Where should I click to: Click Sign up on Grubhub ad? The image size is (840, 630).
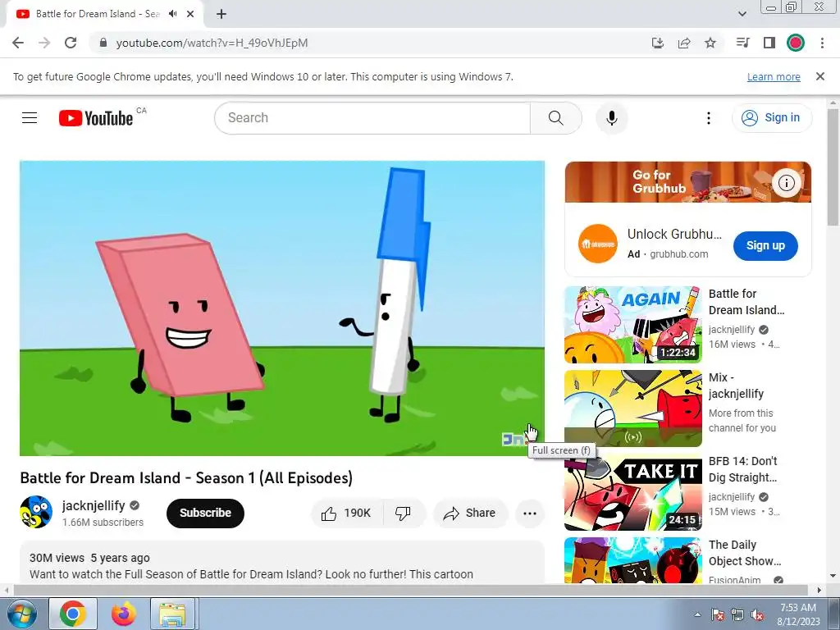[x=765, y=245]
